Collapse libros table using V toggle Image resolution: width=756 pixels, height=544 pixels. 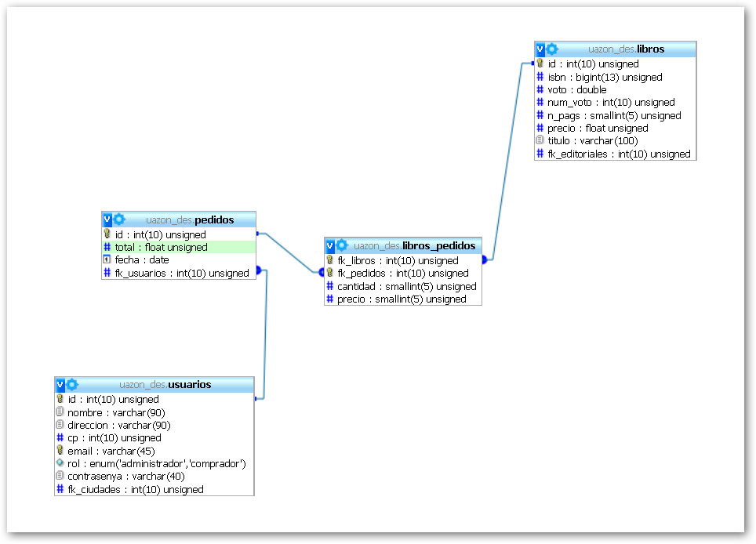tap(540, 49)
